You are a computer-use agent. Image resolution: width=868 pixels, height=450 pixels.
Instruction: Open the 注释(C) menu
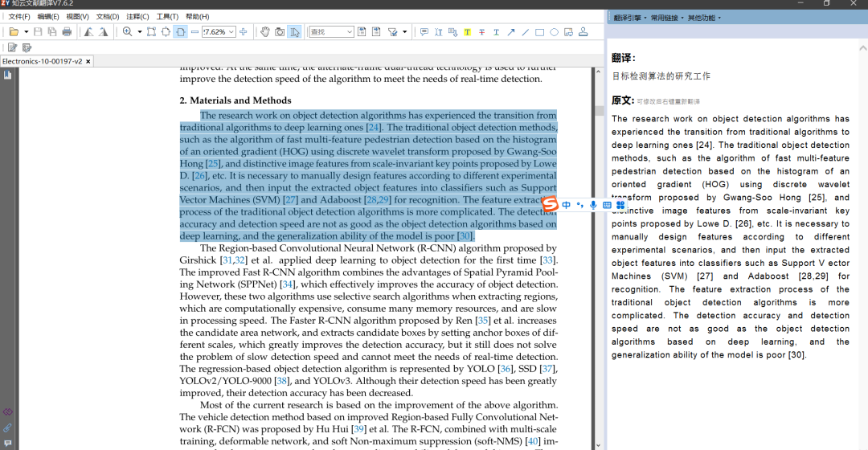137,17
